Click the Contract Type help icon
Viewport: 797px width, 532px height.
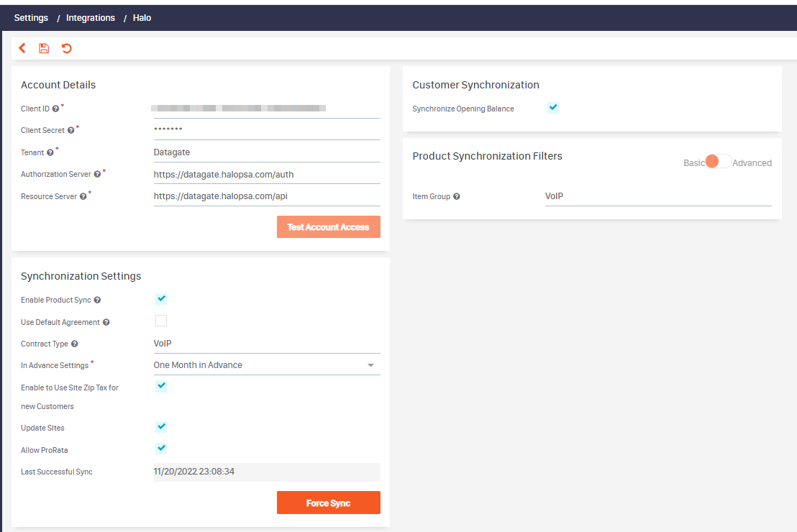[x=76, y=344]
